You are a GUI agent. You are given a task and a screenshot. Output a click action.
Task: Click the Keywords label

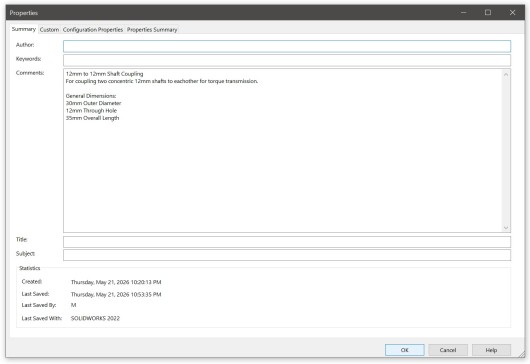pos(28,59)
